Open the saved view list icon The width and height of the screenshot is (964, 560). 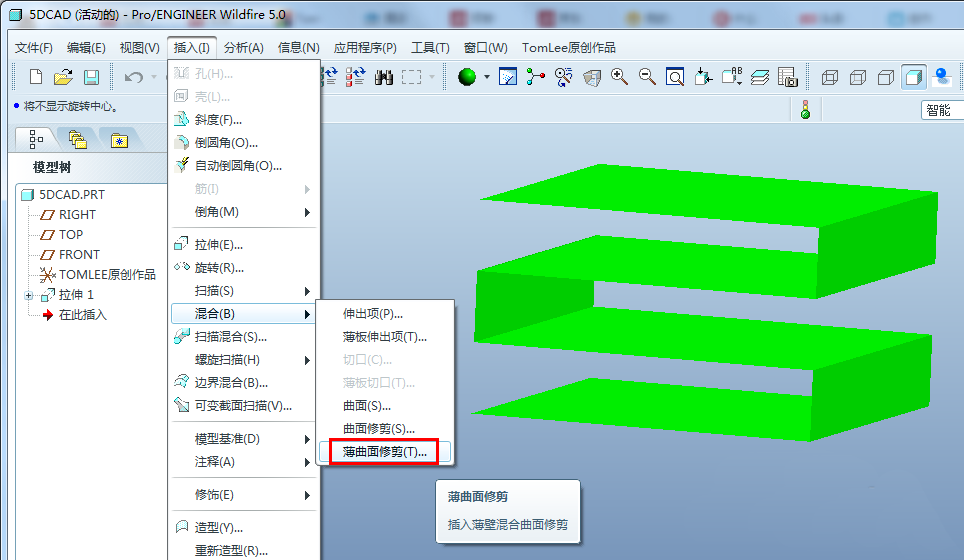[732, 77]
